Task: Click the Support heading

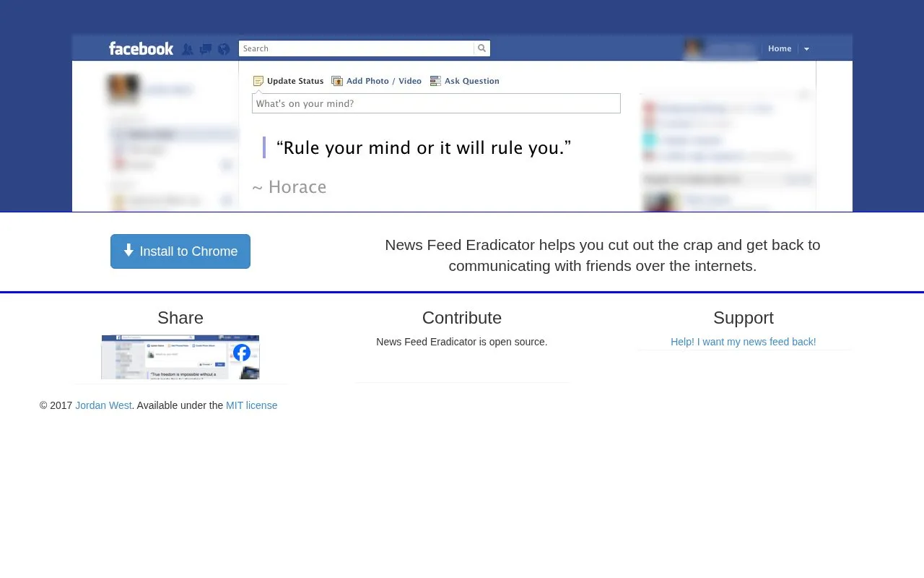Action: tap(744, 318)
